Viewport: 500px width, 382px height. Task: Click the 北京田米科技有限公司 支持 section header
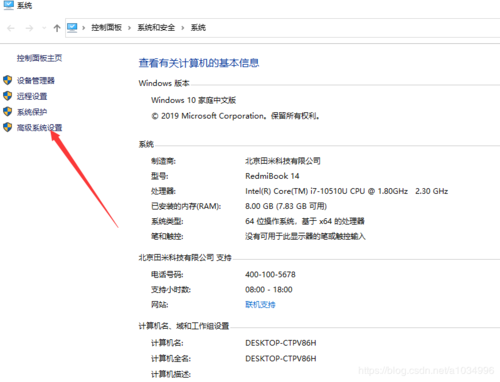185,258
